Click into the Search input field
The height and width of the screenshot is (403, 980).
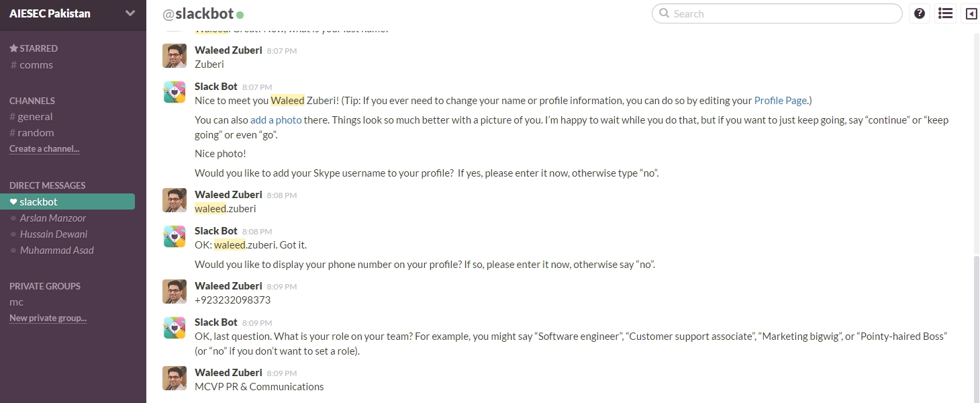point(785,13)
